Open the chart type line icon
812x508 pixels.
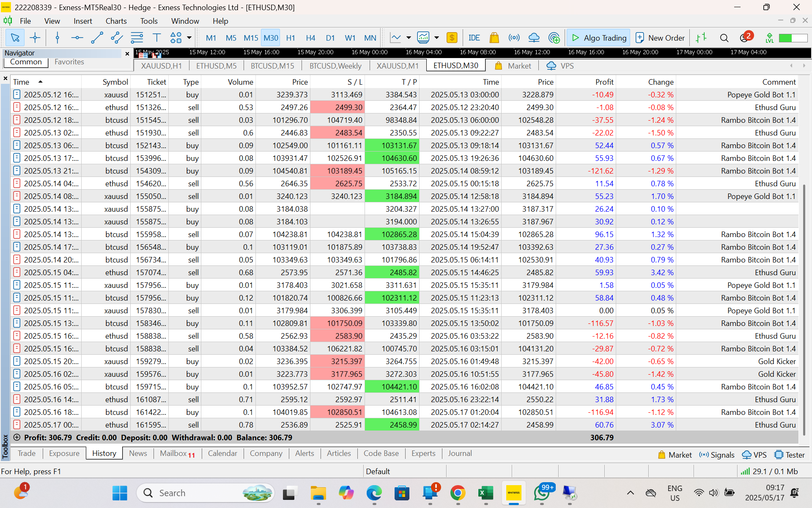click(395, 38)
